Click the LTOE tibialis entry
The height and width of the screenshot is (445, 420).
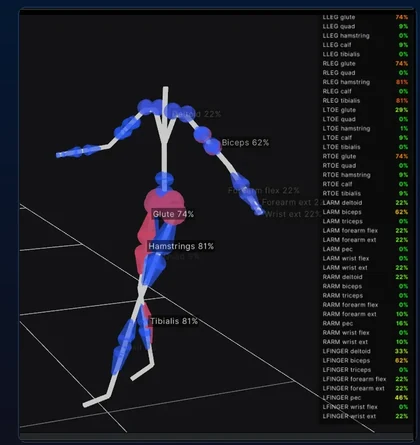365,147
